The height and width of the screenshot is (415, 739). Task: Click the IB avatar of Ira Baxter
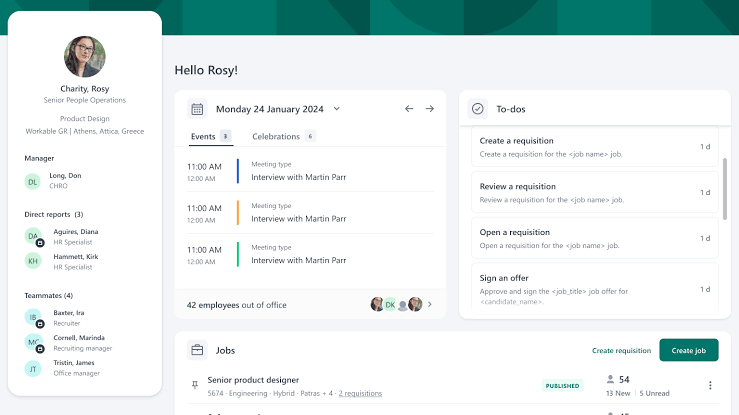coord(33,317)
